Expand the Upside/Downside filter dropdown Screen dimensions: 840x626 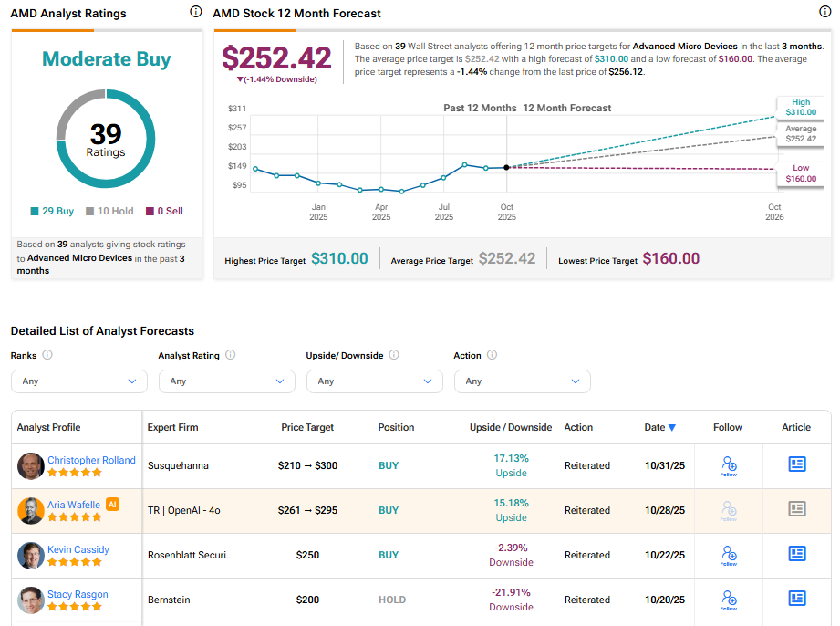coord(374,381)
